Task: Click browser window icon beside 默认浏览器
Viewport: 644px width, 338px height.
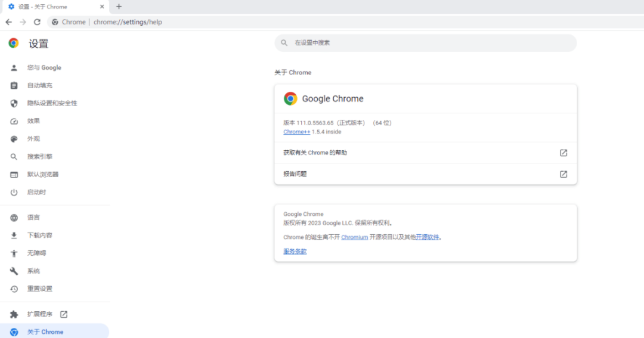Action: tap(14, 175)
